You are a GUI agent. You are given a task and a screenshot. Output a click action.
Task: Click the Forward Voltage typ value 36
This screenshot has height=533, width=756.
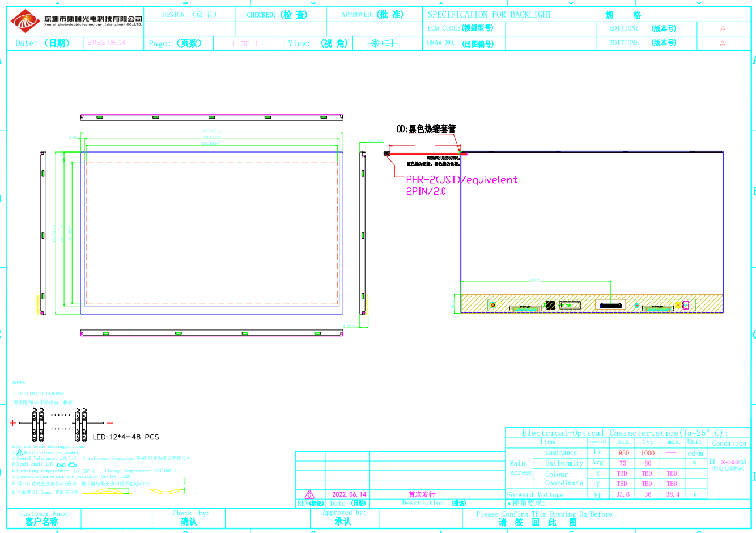[x=648, y=494]
